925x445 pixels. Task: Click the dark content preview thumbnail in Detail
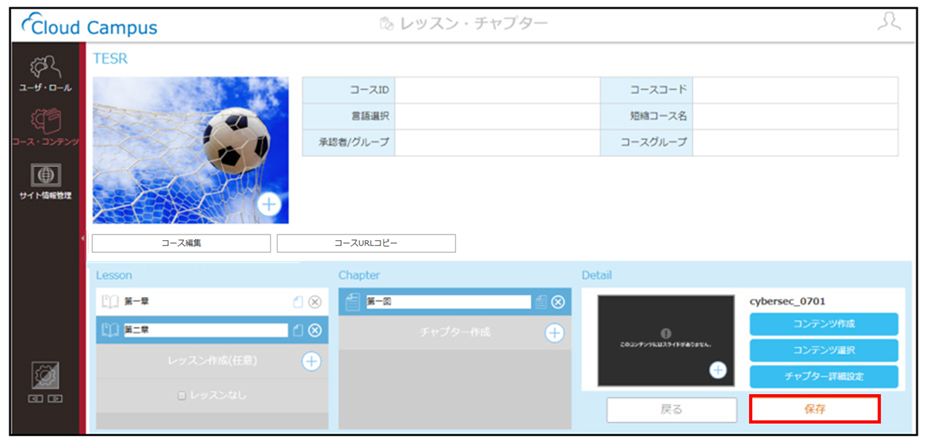pyautogui.click(x=666, y=341)
